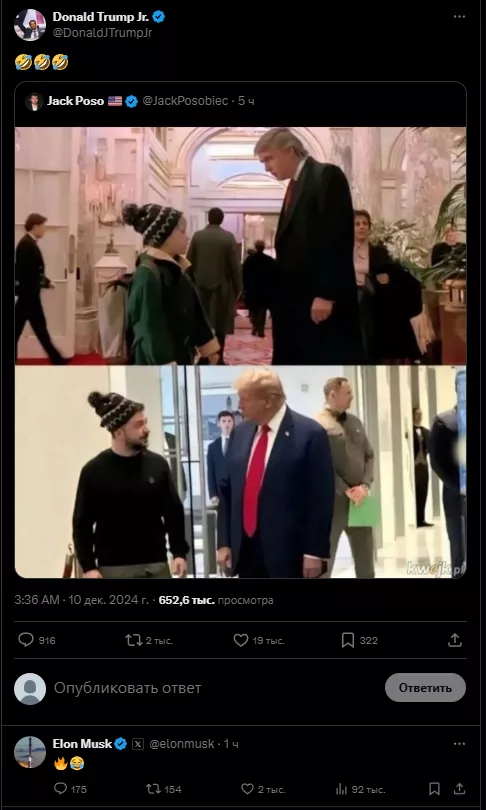Share the main post via the share icon

coord(454,640)
